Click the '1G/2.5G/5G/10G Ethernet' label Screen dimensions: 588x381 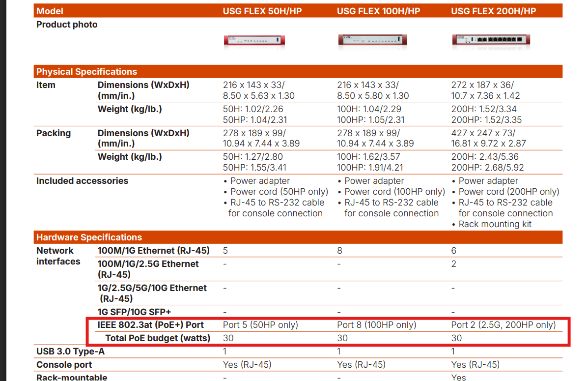click(x=152, y=288)
